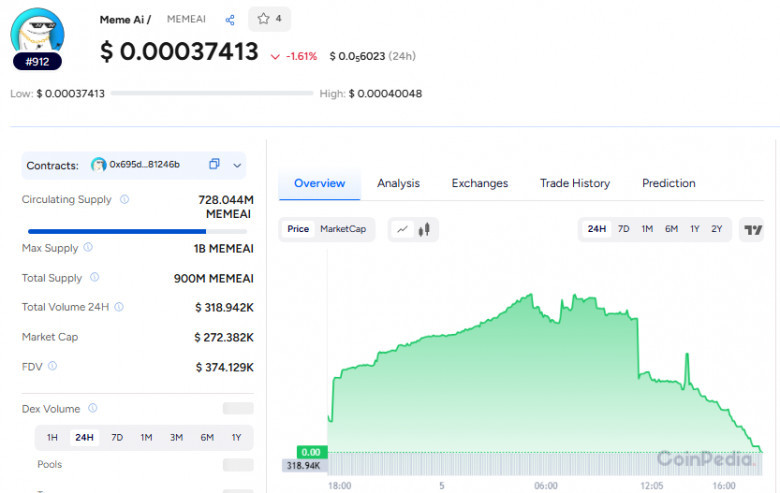The height and width of the screenshot is (493, 780).
Task: Open the Exchanges tab
Action: point(480,183)
